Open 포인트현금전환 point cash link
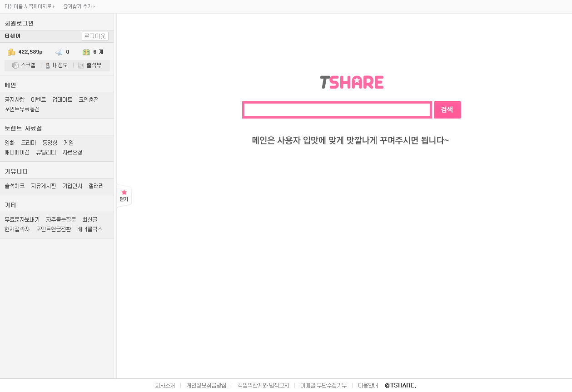The image size is (572, 392). (x=54, y=229)
